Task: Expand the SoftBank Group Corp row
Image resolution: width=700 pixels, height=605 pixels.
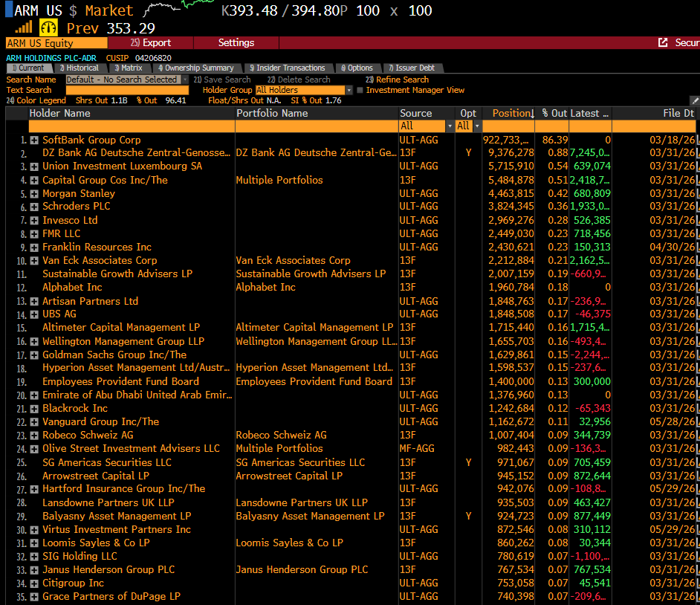Action: (34, 140)
